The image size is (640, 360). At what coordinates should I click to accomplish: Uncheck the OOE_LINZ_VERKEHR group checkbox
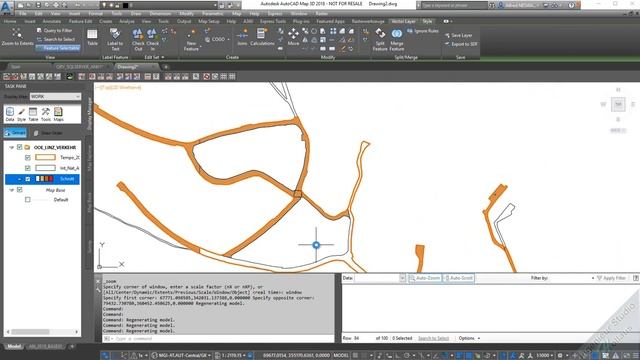point(19,147)
